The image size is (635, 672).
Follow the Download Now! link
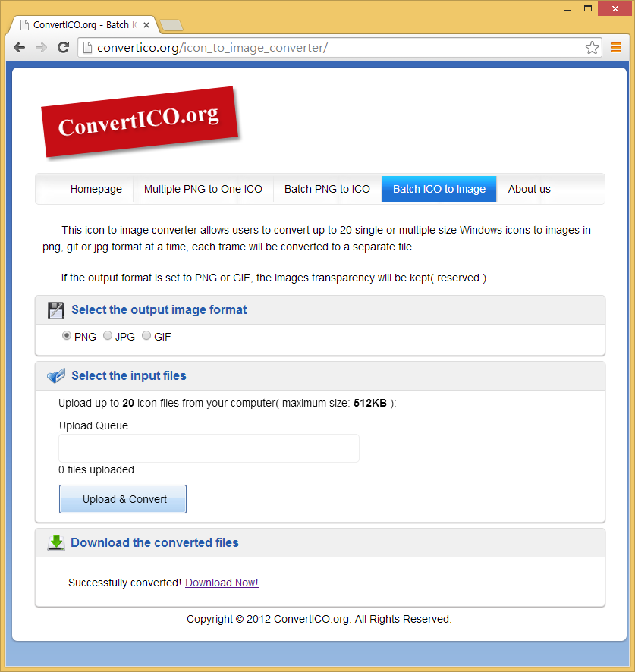(x=222, y=583)
